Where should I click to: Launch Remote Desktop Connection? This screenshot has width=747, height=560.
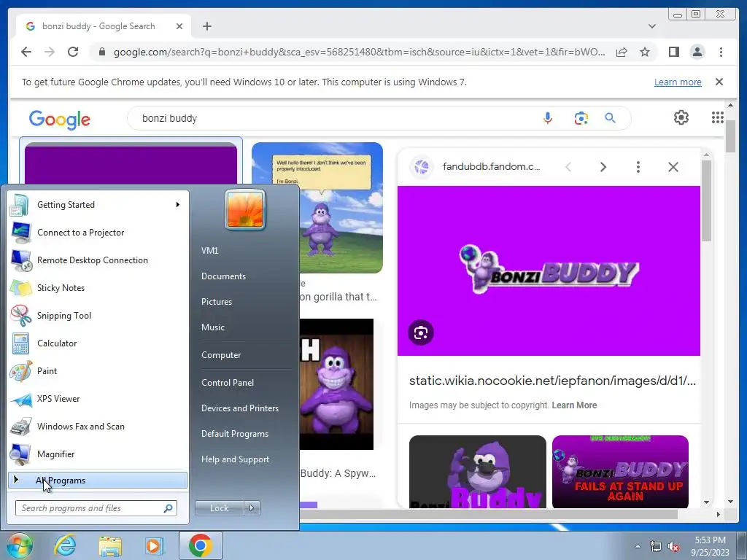(x=98, y=260)
